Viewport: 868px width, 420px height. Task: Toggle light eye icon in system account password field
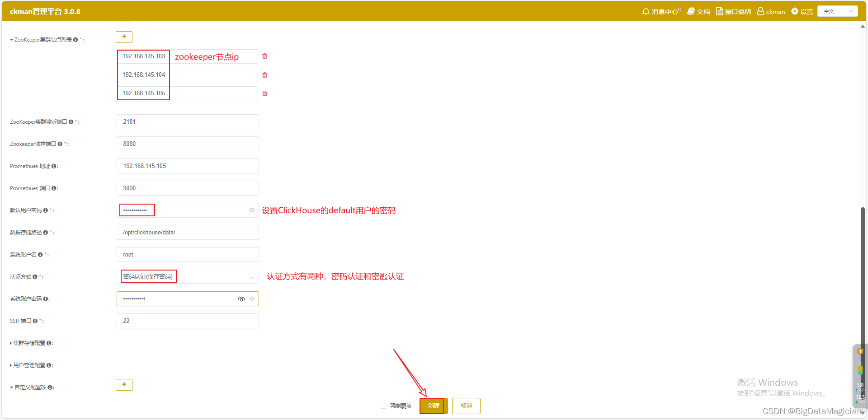pyautogui.click(x=252, y=299)
